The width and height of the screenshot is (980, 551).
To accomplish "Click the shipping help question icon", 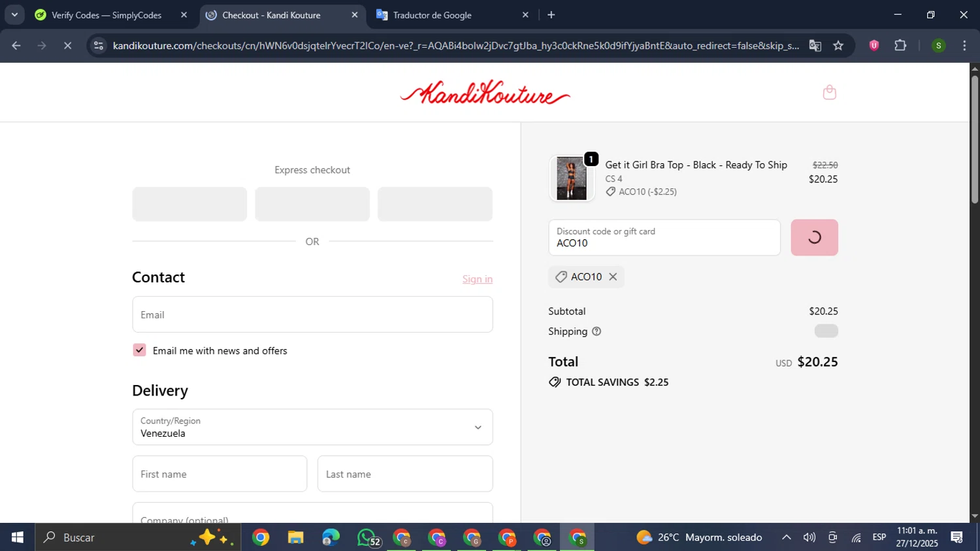I will 596,331.
